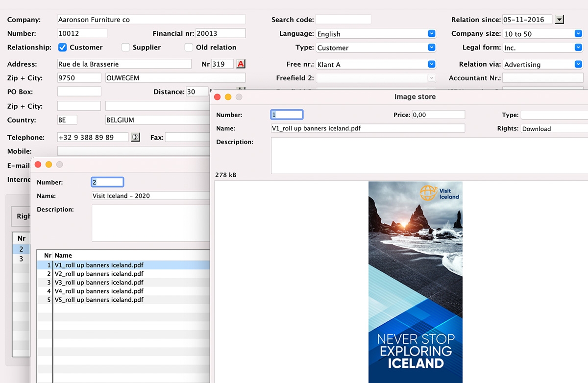Click the dial icon next to Telephone field
Image resolution: width=588 pixels, height=383 pixels.
pos(136,138)
